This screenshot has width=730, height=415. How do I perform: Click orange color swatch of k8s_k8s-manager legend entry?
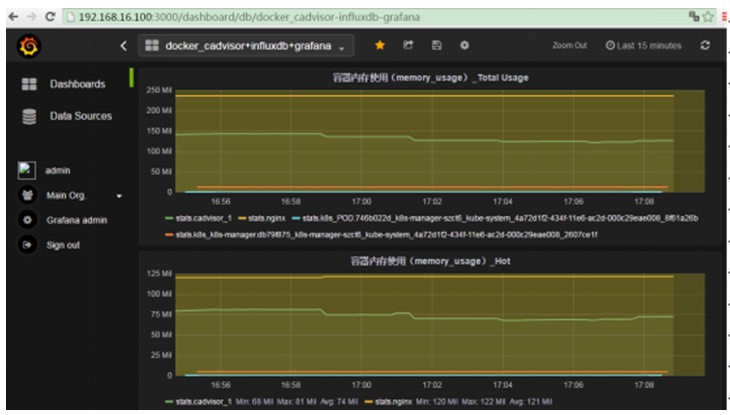pyautogui.click(x=169, y=235)
